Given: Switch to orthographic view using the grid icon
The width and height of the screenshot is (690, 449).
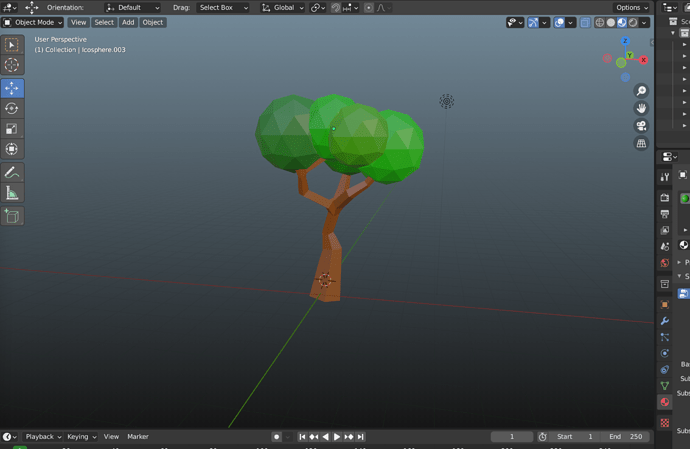Looking at the screenshot, I should coord(641,144).
